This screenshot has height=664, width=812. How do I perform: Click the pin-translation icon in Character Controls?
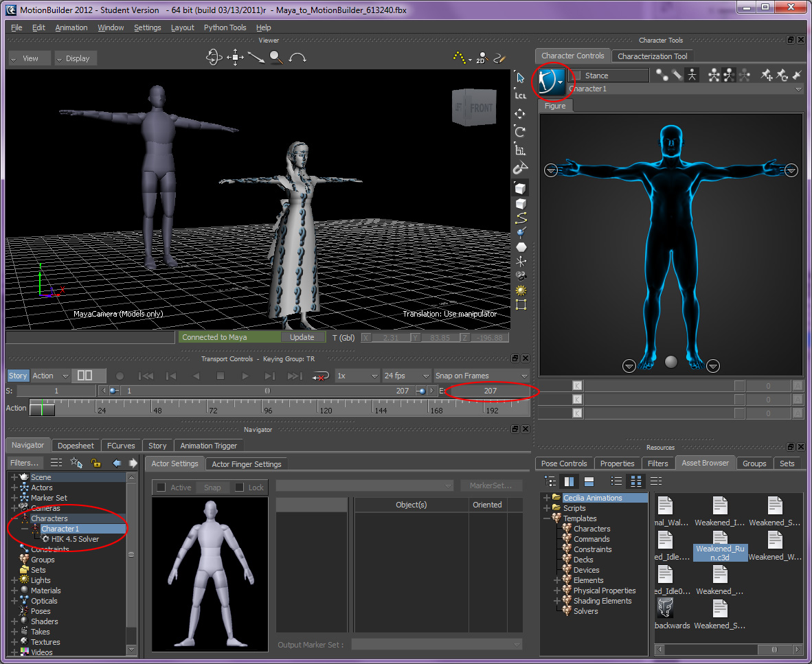click(767, 75)
